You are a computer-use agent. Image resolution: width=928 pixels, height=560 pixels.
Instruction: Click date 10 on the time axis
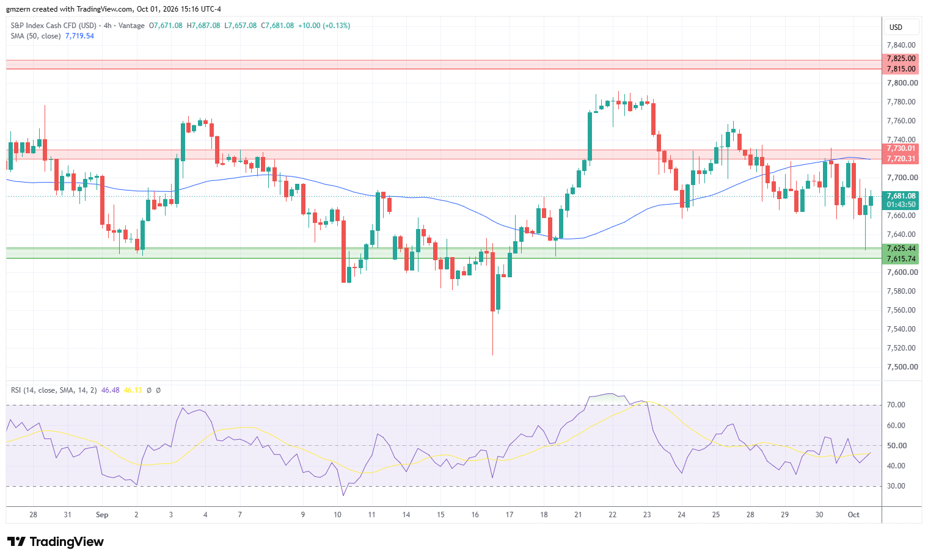(337, 515)
